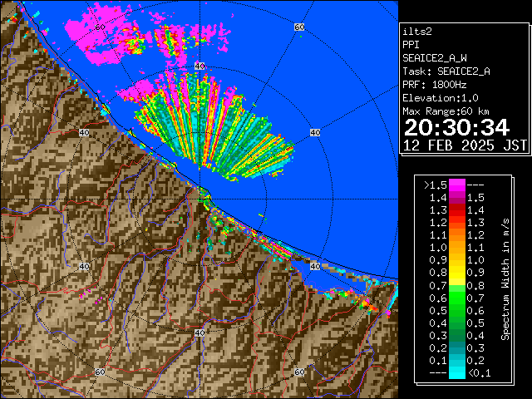The height and width of the screenshot is (399, 532).
Task: Click the "Elevation:1.0" label
Action: point(441,98)
